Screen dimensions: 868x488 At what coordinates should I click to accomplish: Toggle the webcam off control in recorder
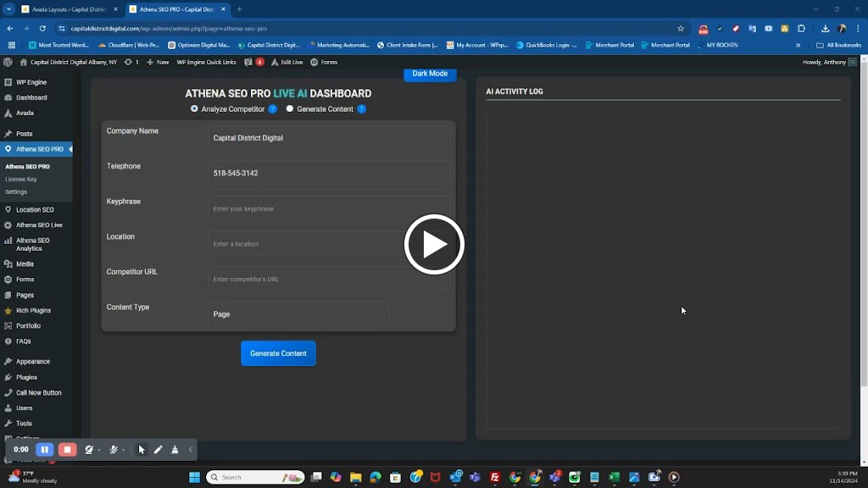[88, 450]
